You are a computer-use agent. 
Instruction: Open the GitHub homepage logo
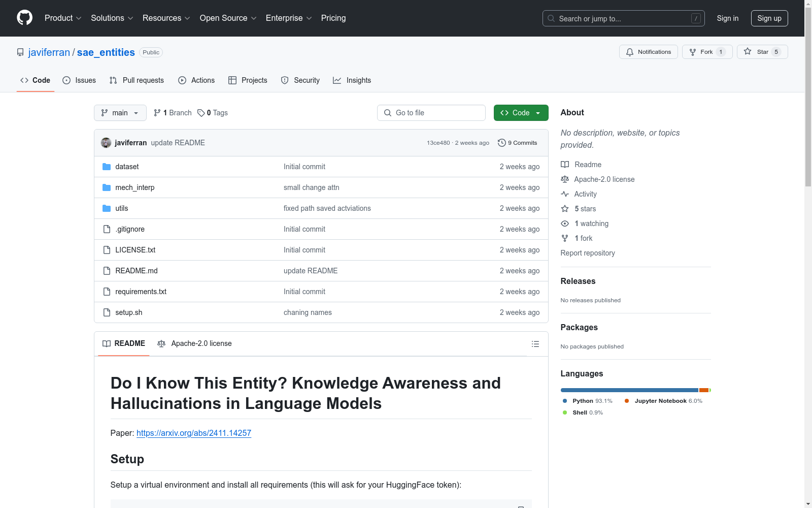(x=24, y=18)
